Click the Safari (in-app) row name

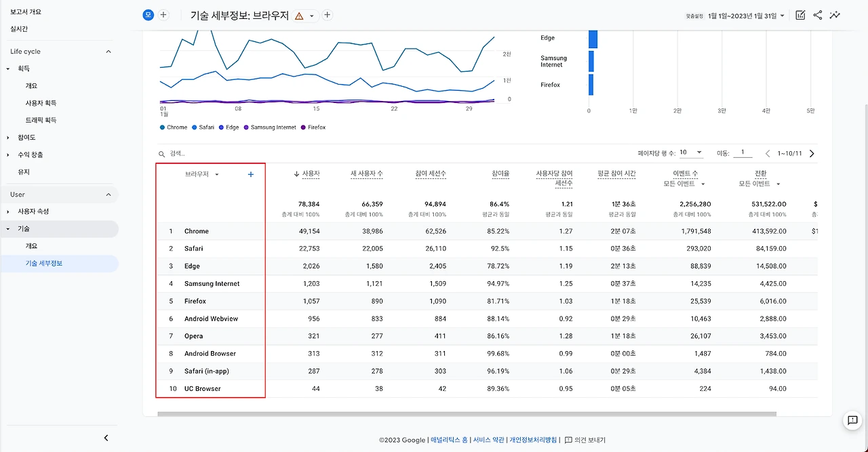pyautogui.click(x=207, y=371)
